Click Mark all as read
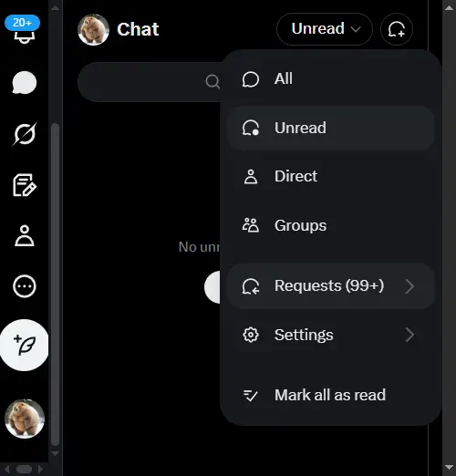Screen dimensions: 456x476 pyautogui.click(x=331, y=395)
